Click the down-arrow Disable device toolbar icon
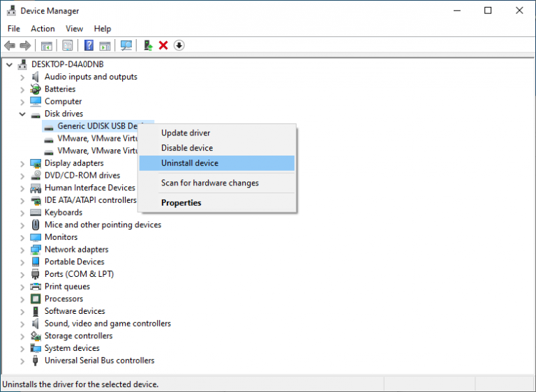This screenshot has height=392, width=536. [179, 45]
